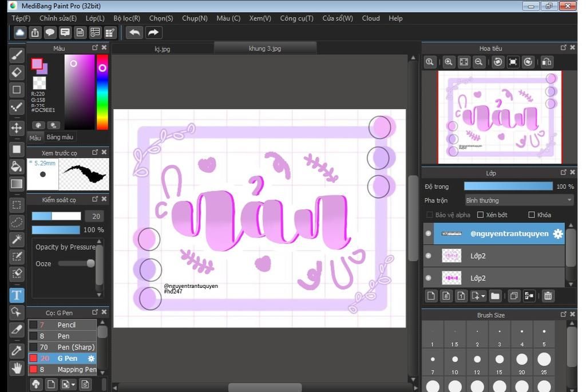Select the Bucket fill tool

click(17, 167)
